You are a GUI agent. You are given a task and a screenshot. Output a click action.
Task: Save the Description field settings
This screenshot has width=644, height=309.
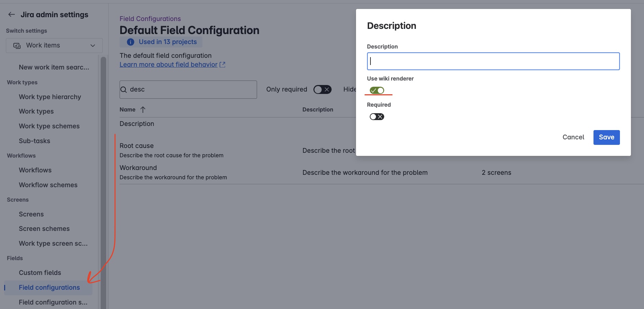[606, 137]
